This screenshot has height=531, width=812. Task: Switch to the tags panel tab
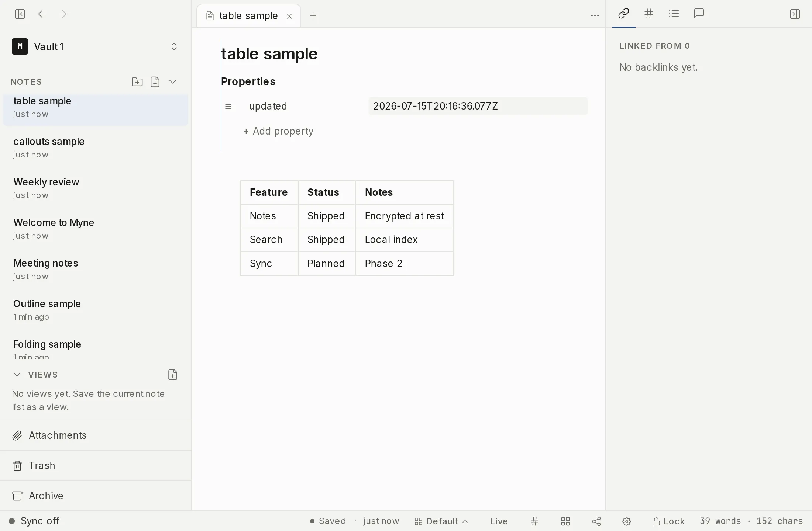tap(648, 14)
